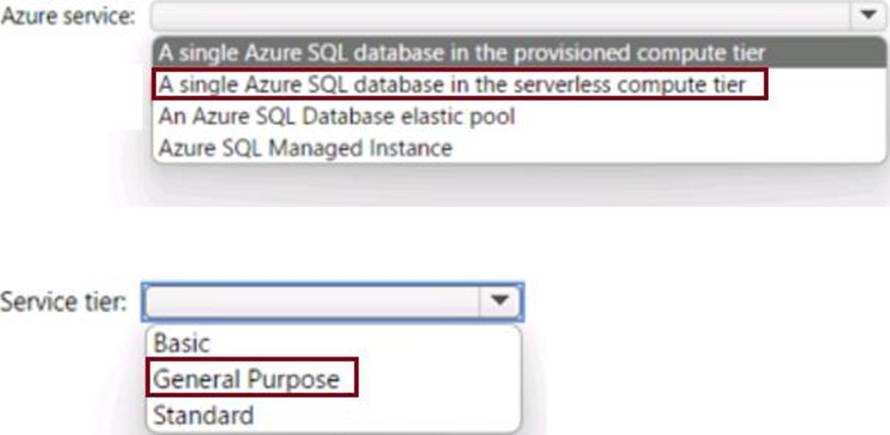Select the provisioned compute tier option

[519, 53]
